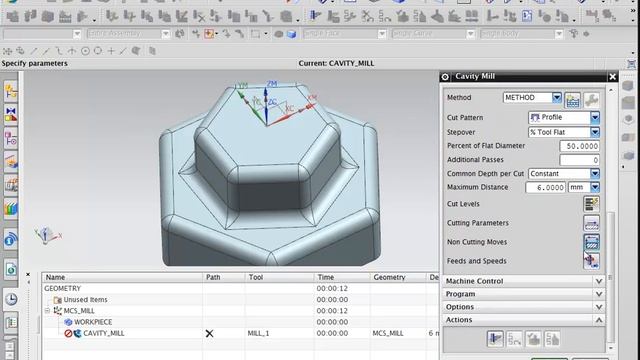Screen dimensions: 640x360
Task: Click the Tool column header
Action: click(280, 277)
